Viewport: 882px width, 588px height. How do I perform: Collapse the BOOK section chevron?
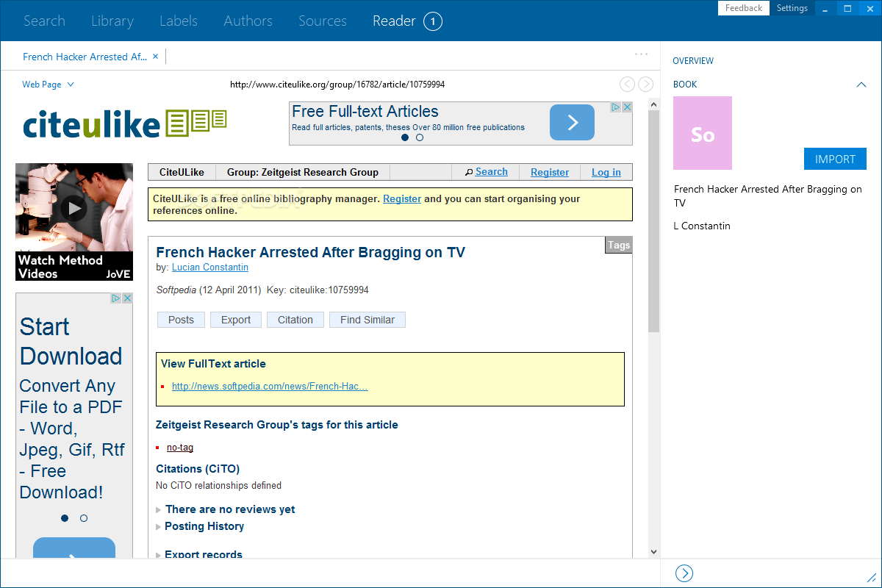pyautogui.click(x=861, y=85)
